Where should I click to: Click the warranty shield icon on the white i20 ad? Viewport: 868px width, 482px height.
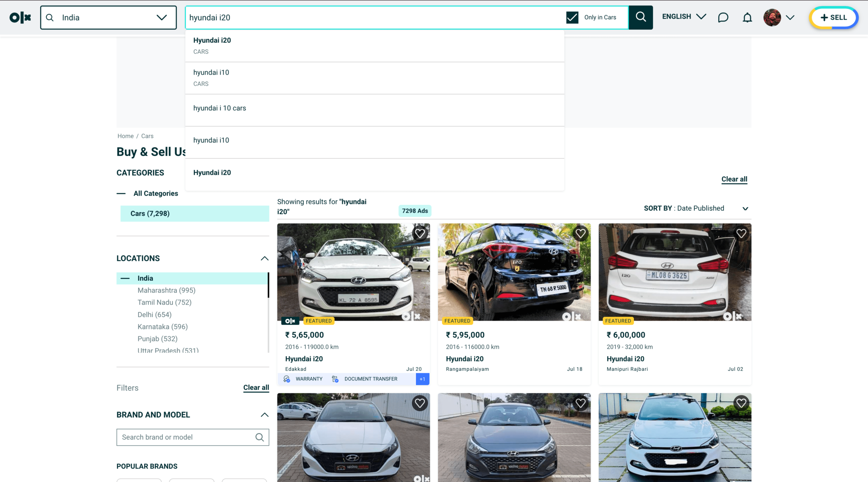(286, 379)
